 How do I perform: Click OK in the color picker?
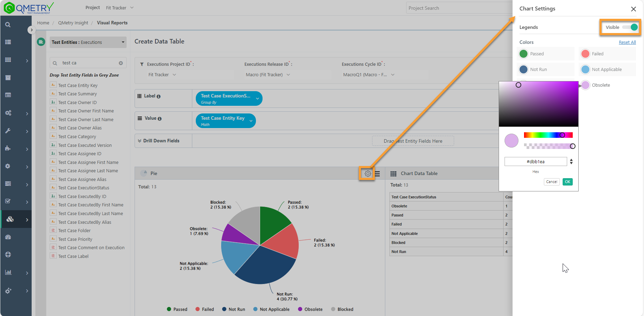coord(567,182)
